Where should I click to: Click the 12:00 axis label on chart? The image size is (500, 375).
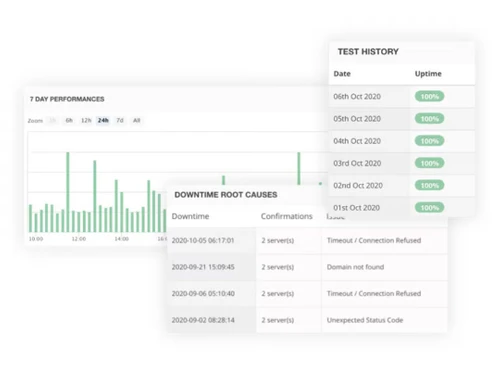click(79, 239)
